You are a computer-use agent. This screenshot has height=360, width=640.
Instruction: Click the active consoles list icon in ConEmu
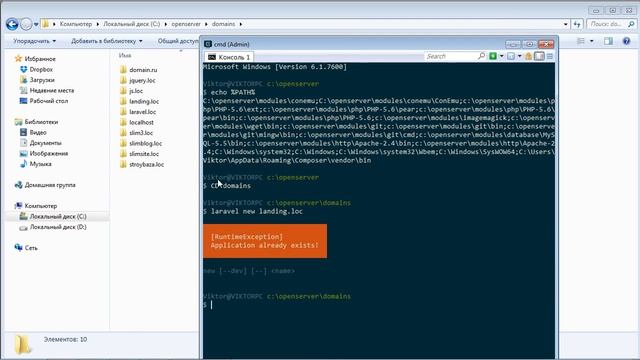pyautogui.click(x=511, y=56)
